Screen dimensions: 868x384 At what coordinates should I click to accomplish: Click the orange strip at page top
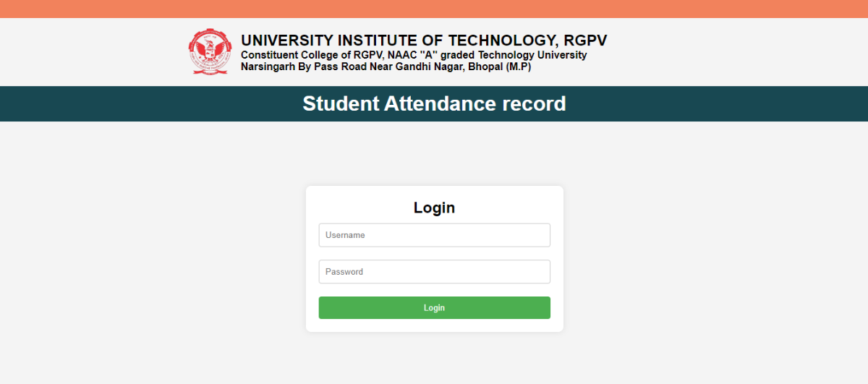pyautogui.click(x=434, y=9)
